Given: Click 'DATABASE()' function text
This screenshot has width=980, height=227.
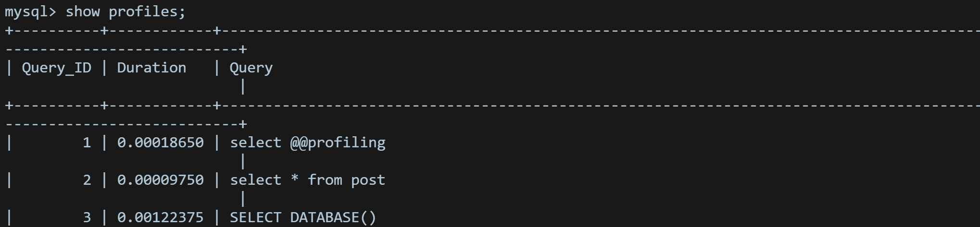Looking at the screenshot, I should pyautogui.click(x=333, y=217).
